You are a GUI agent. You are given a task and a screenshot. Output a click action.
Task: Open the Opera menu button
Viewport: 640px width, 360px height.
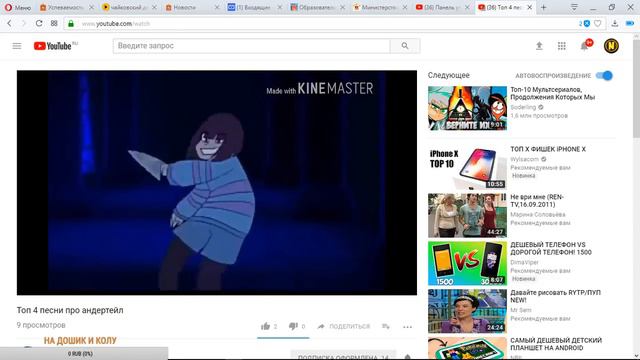18,7
